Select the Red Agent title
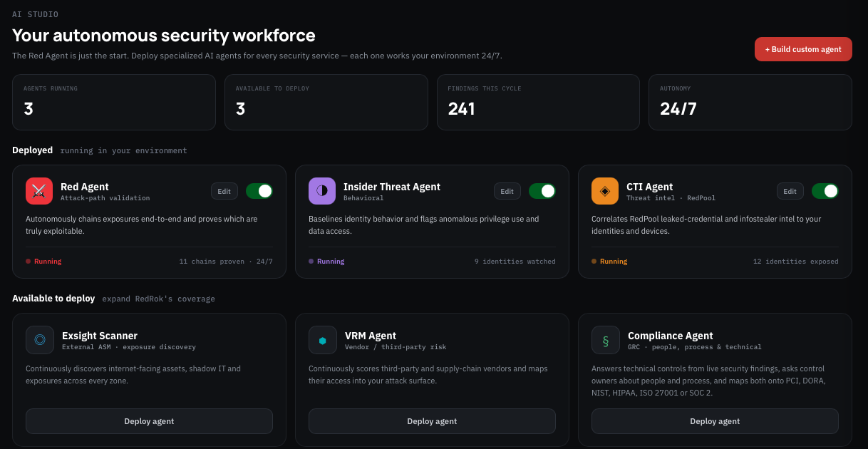 pos(85,187)
